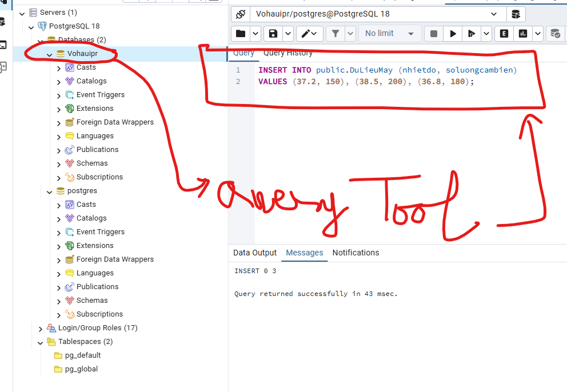Select pg_default tablespace in tree
567x392 pixels.
tap(83, 355)
